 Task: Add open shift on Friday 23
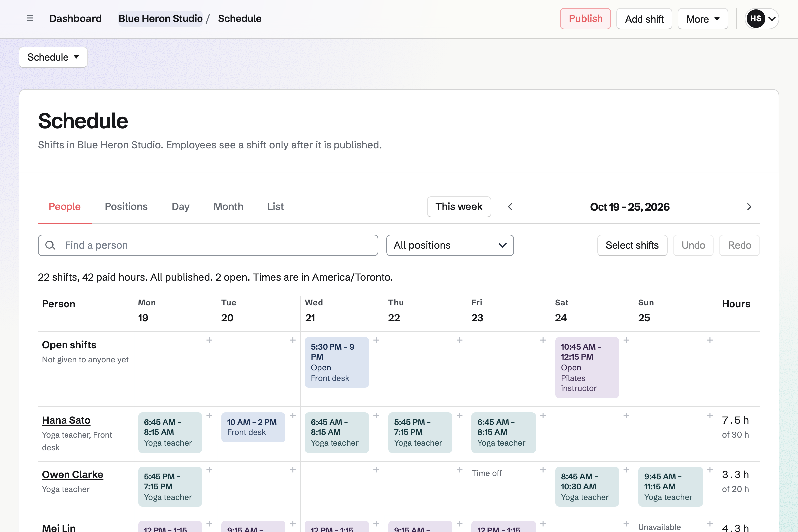coord(543,340)
